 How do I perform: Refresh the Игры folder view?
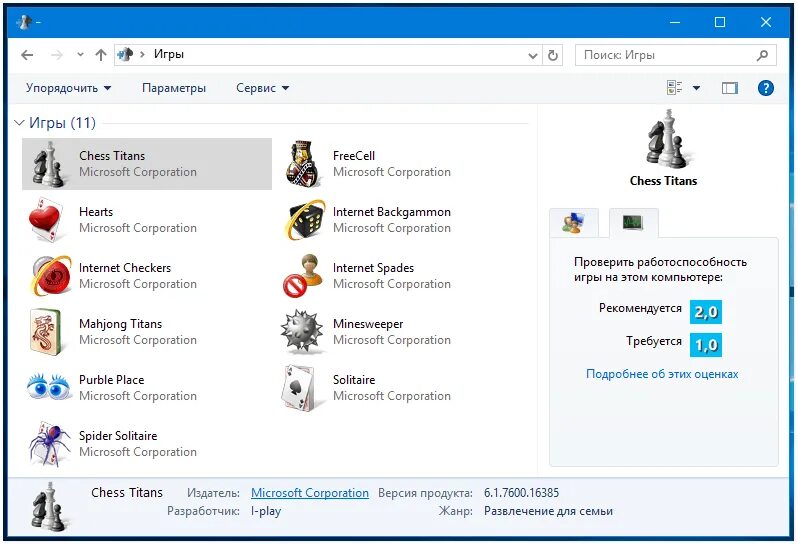click(553, 55)
